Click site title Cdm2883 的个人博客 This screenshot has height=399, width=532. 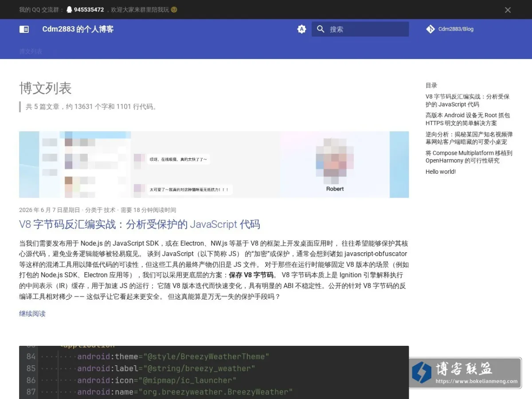tap(78, 29)
